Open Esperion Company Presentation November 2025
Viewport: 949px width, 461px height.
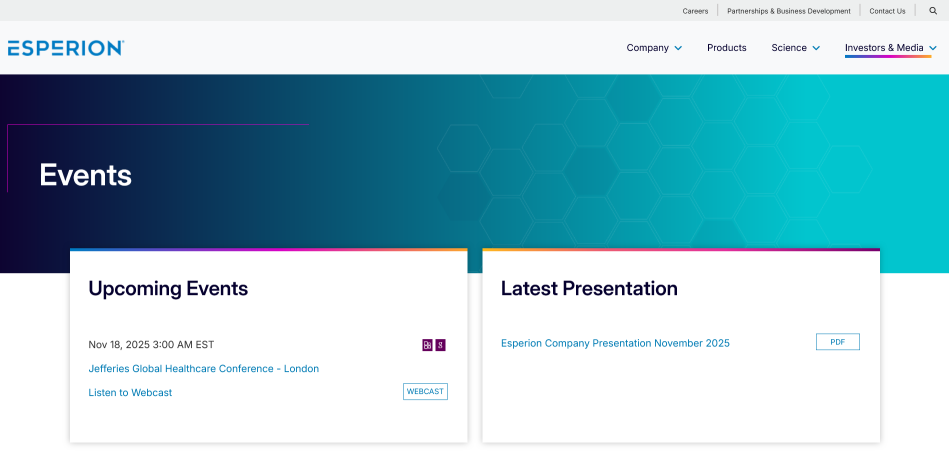click(x=615, y=343)
